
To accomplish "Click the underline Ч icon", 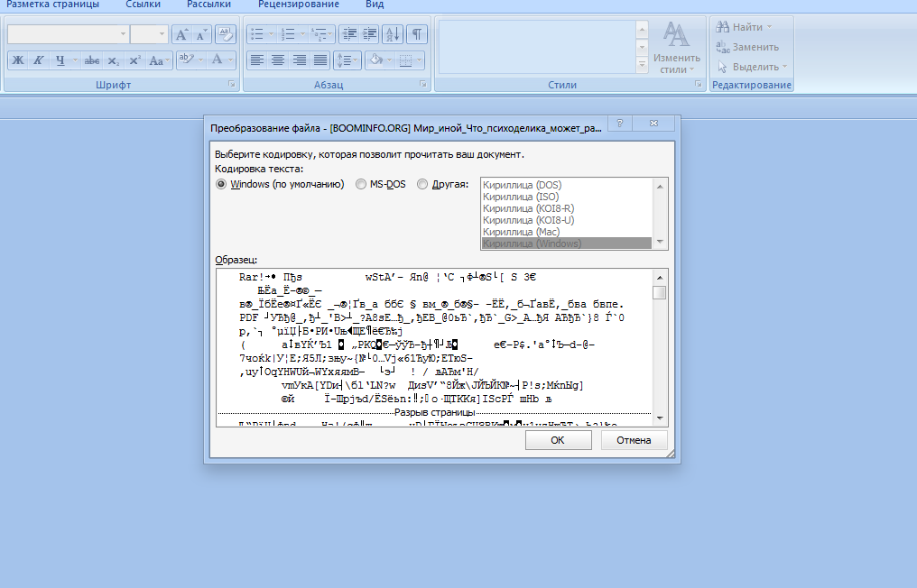I will tap(60, 60).
